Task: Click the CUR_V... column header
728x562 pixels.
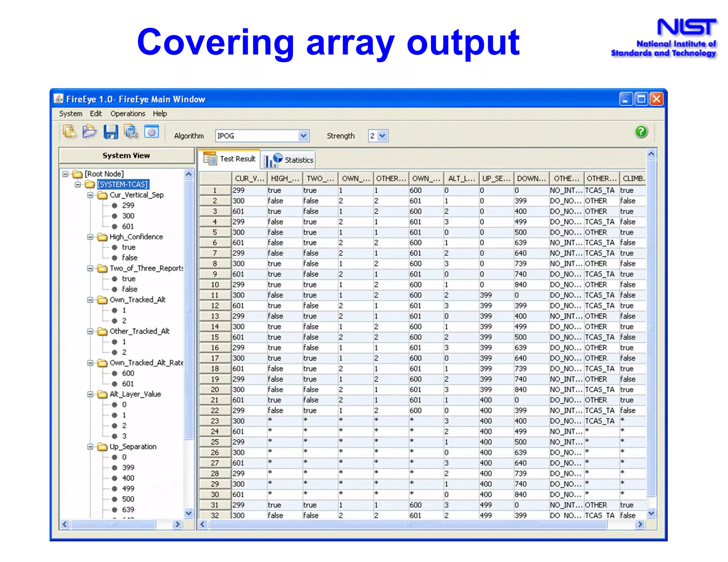Action: coord(249,178)
